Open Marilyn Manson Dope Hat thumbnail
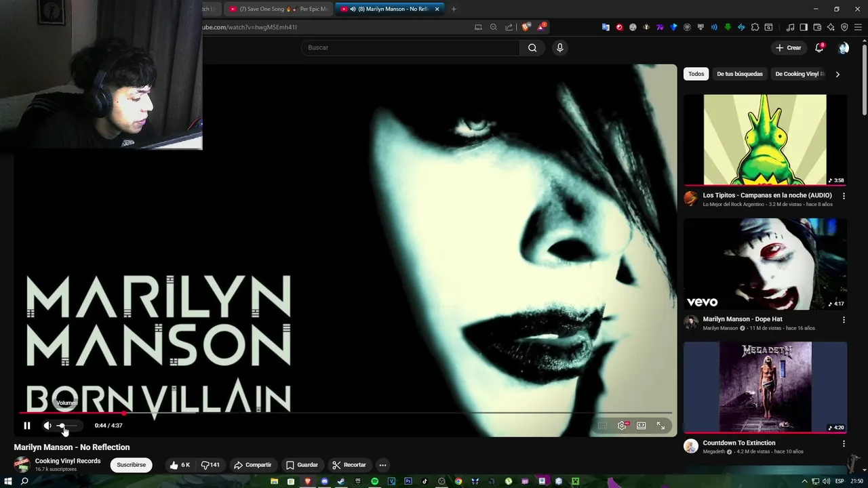Screen dimensions: 868x488 (765, 264)
